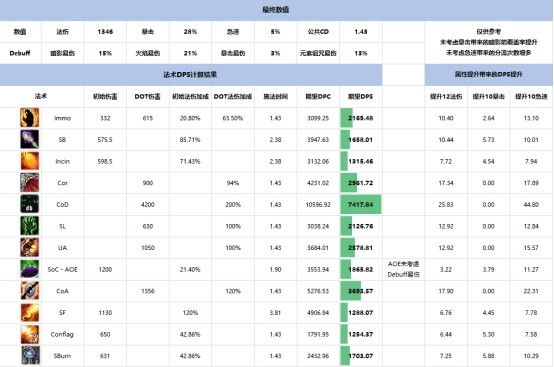Image resolution: width=554 pixels, height=367 pixels.
Task: Click the CoD DPS bar 7417.84
Action: click(361, 205)
